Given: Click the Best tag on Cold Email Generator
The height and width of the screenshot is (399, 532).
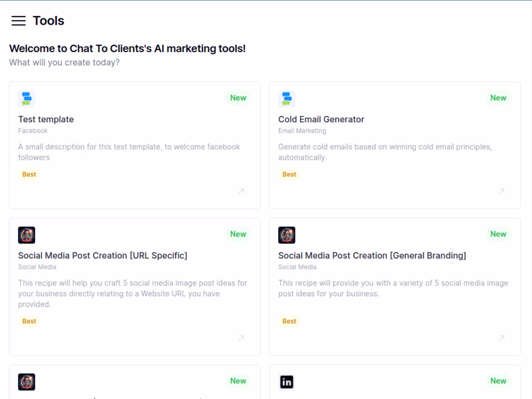Looking at the screenshot, I should [x=289, y=174].
